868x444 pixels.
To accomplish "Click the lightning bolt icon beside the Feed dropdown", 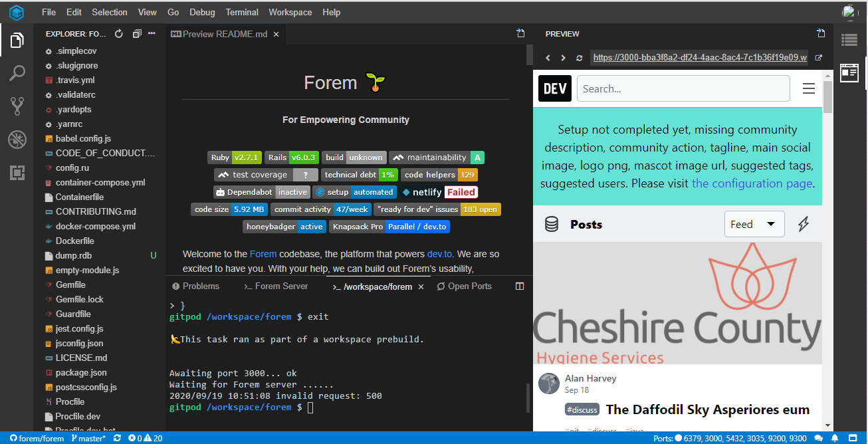I will point(804,225).
